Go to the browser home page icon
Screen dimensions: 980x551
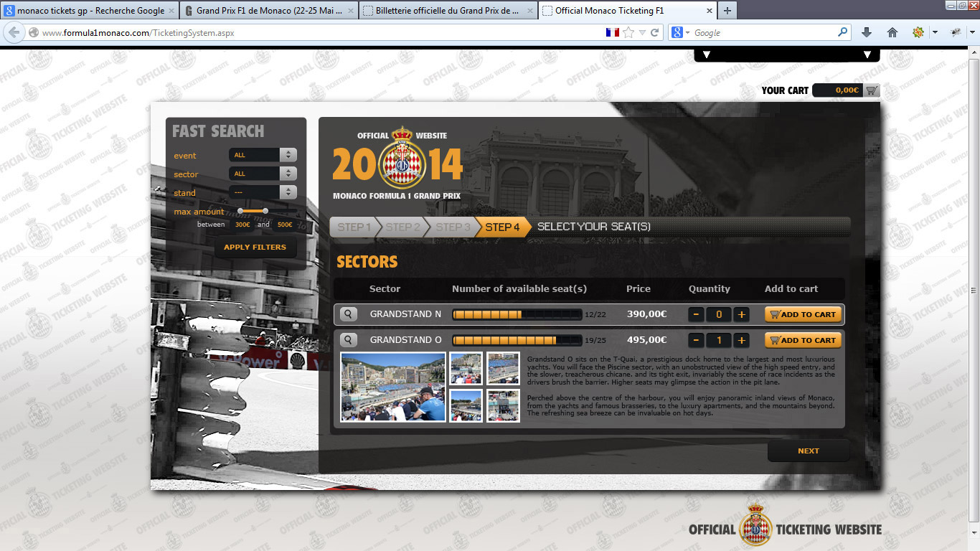coord(892,32)
